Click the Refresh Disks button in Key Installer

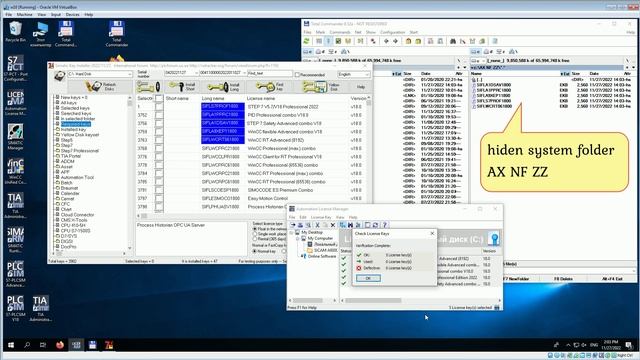(x=100, y=86)
